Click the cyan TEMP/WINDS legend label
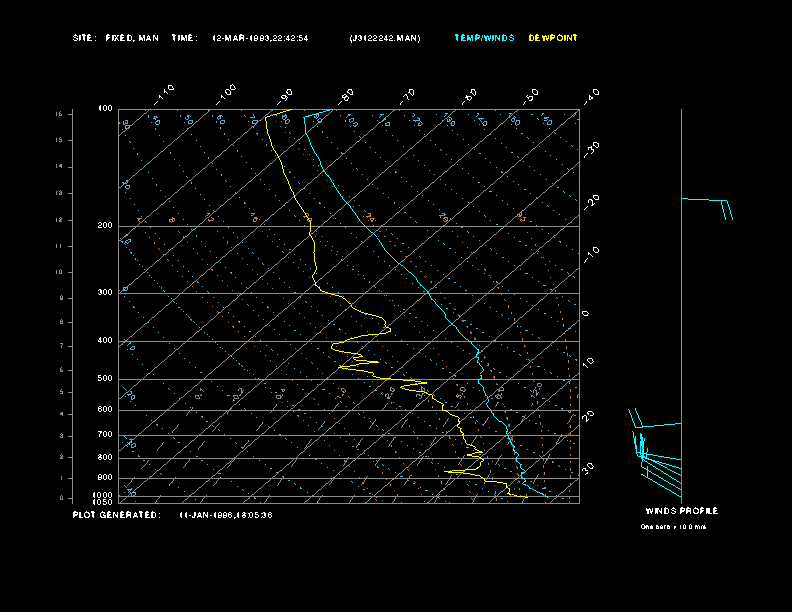Viewport: 792px width, 612px height. (484, 38)
